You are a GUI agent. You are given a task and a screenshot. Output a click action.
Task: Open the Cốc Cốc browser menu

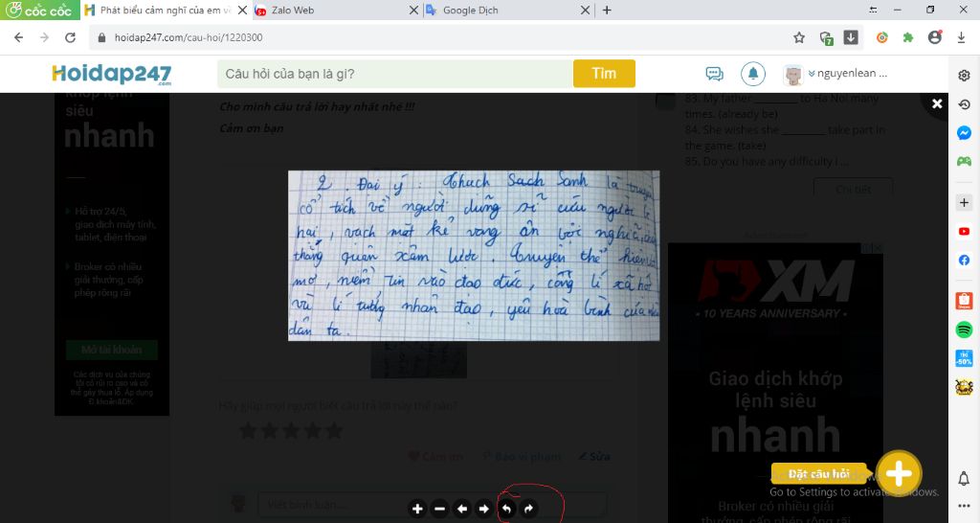[x=39, y=10]
